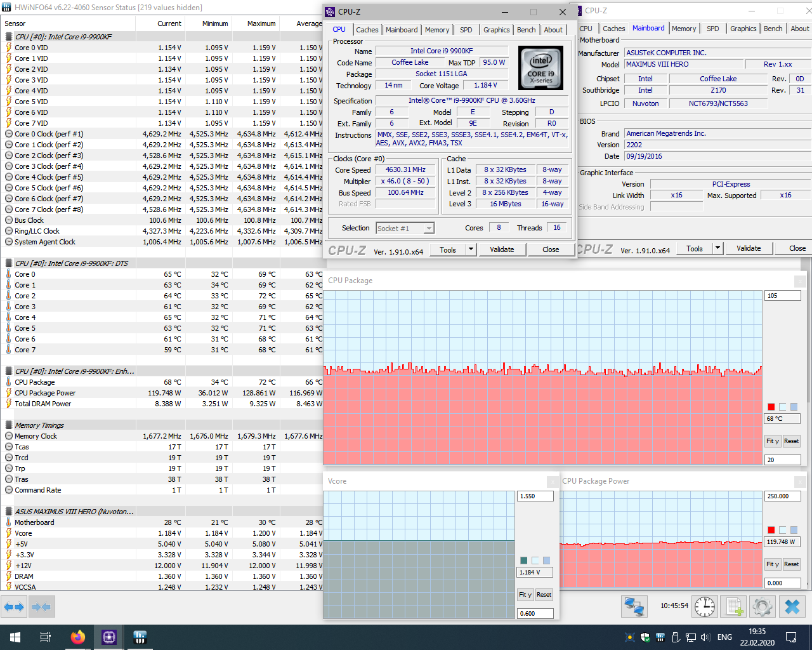This screenshot has height=650, width=812.
Task: Close HWiNFO sensors with the blue X button
Action: (792, 607)
